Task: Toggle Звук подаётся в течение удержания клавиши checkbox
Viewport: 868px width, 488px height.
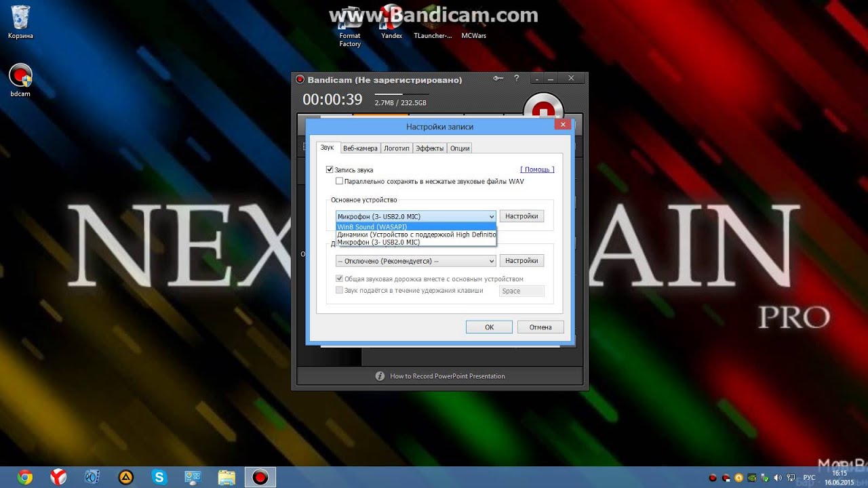Action: click(339, 290)
